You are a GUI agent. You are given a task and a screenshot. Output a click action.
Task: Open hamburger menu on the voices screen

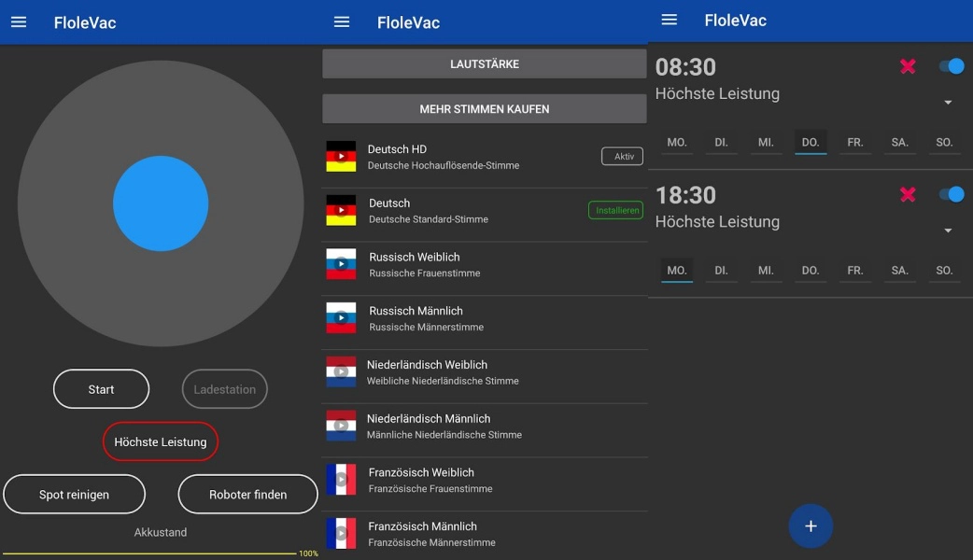click(x=342, y=22)
